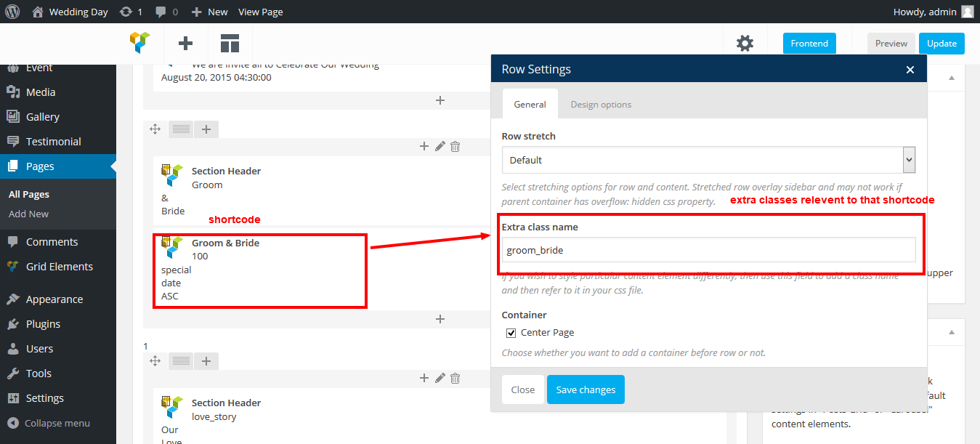This screenshot has height=444, width=980.
Task: Open the Templates layout icon in toolbar
Action: (230, 44)
